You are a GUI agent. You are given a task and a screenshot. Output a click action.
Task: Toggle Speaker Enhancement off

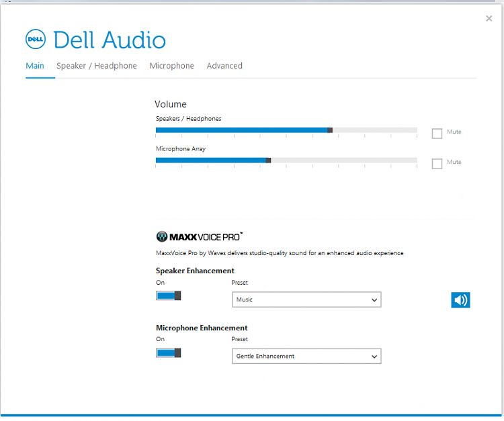(x=169, y=295)
